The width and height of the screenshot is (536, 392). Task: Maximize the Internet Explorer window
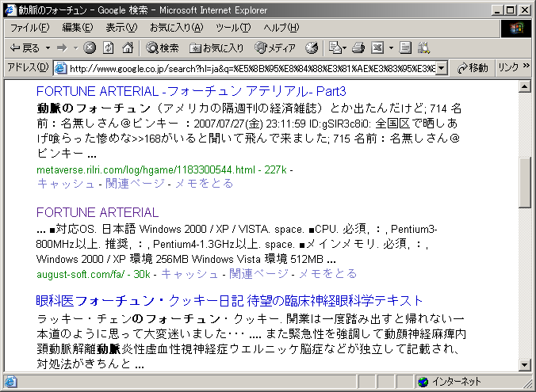tap(510, 10)
